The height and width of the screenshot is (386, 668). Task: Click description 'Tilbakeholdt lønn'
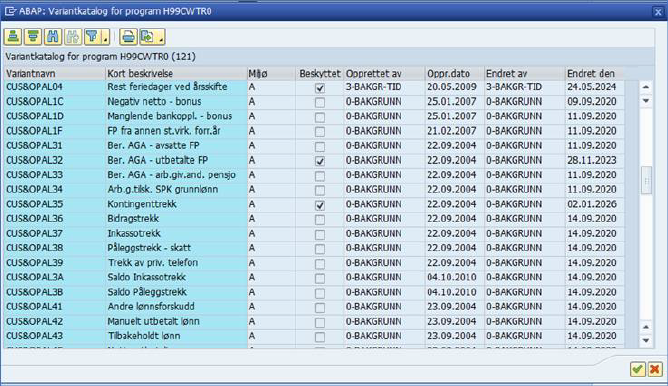click(x=144, y=336)
